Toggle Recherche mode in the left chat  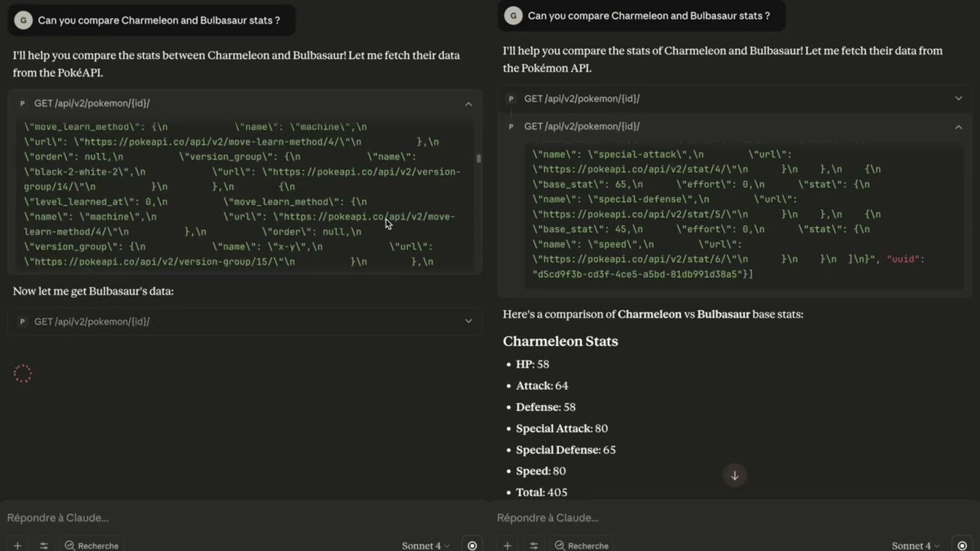[92, 546]
